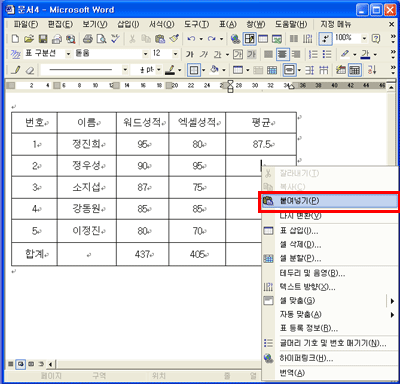
Task: Pick the border color pen swatch
Action: click(x=170, y=70)
